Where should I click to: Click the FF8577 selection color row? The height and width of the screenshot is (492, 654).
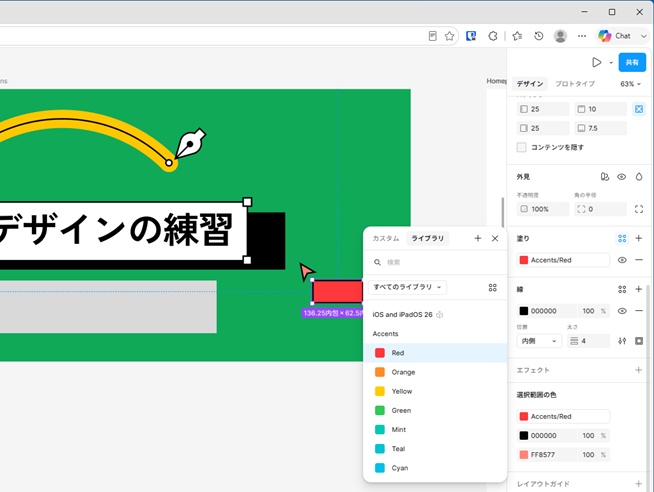point(563,455)
